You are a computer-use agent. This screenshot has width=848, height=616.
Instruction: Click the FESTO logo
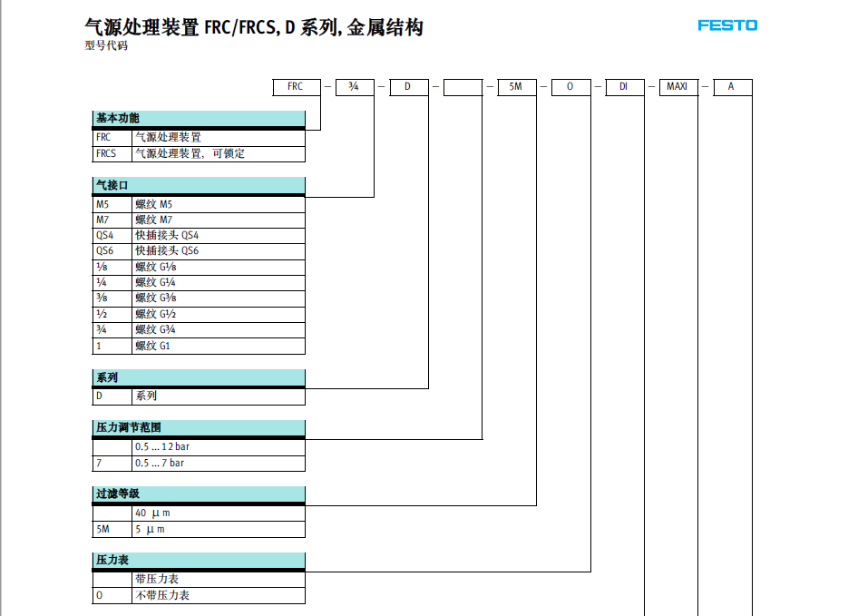(727, 25)
